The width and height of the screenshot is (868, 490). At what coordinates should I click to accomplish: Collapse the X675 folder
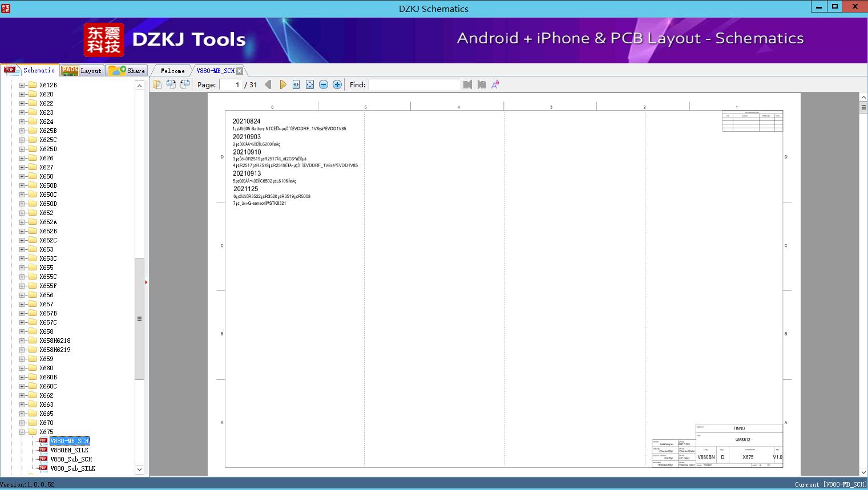coord(22,432)
